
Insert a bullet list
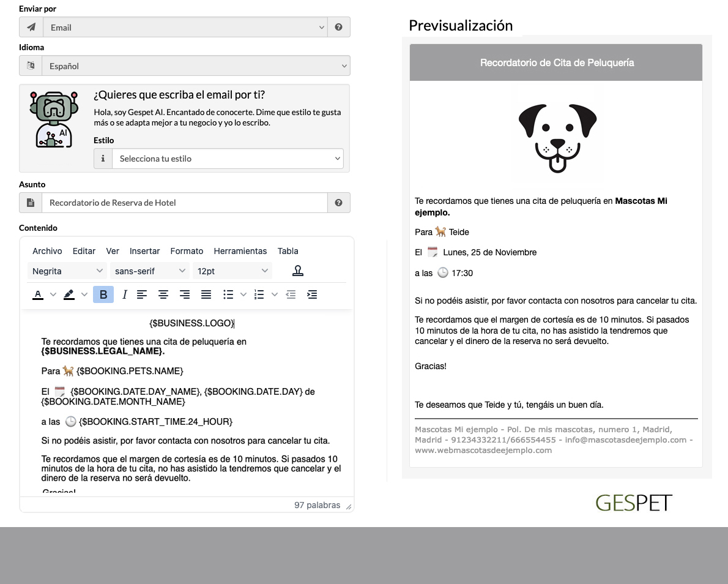228,294
